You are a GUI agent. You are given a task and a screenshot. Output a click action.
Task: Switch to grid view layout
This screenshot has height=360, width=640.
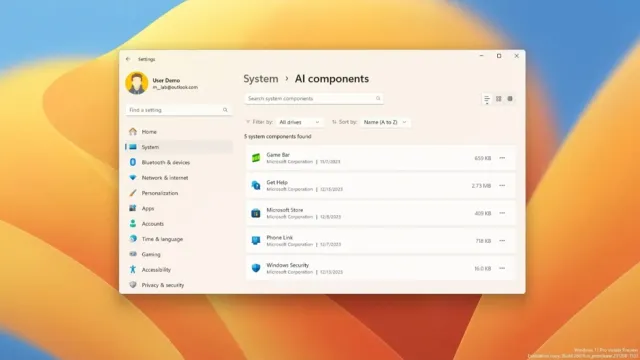pos(498,99)
